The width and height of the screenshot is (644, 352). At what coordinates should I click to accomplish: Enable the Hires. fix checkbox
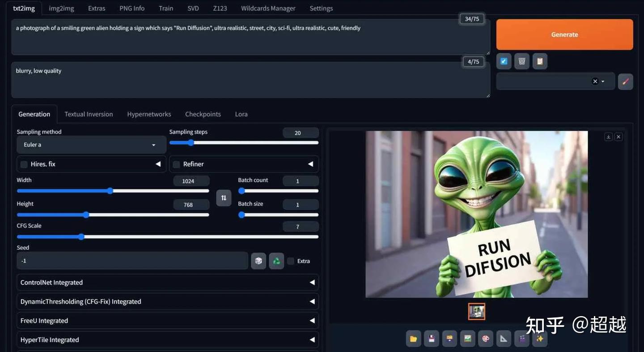coord(24,164)
